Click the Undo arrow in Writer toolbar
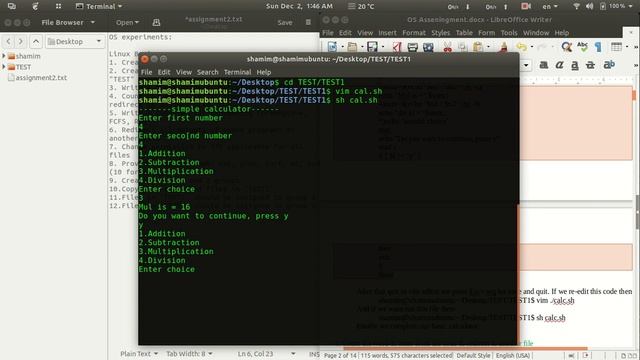Viewport: 640px width, 360px height. [521, 47]
